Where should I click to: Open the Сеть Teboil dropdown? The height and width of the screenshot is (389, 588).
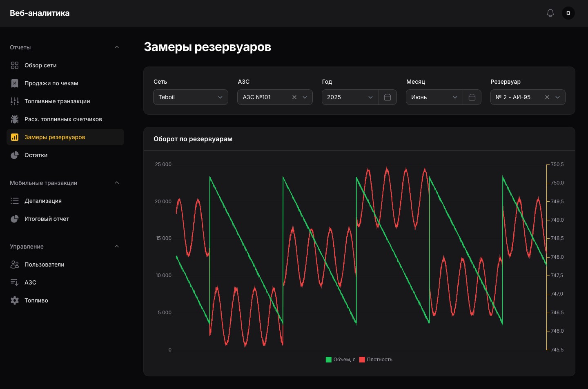point(191,97)
